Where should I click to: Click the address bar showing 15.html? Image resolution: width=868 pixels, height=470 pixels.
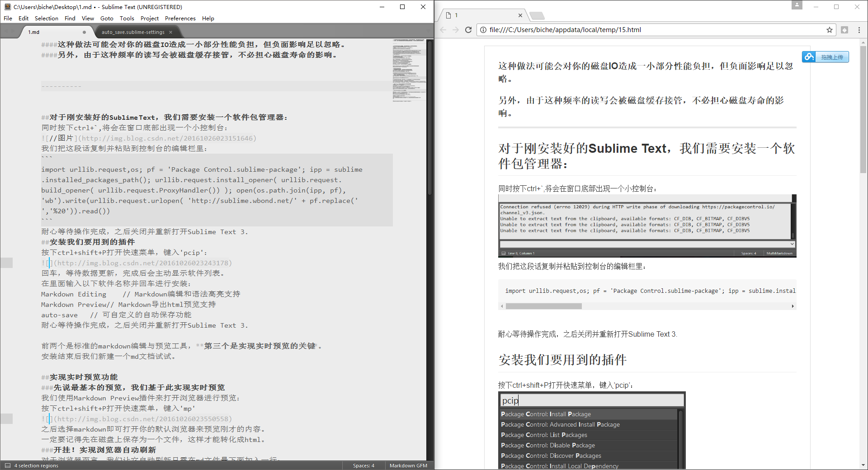[x=656, y=30]
